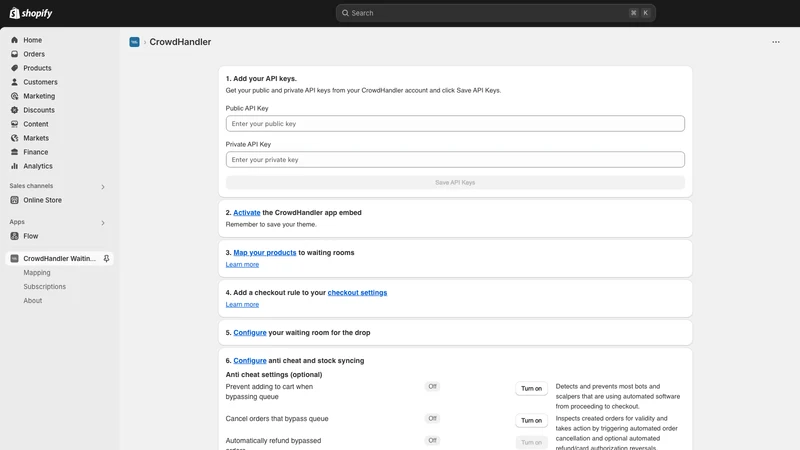800x450 pixels.
Task: Click the search magnifier icon
Action: tap(345, 13)
